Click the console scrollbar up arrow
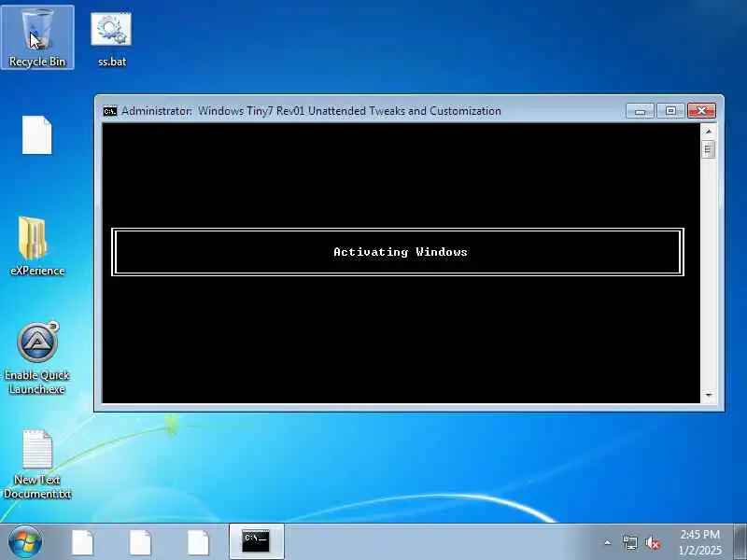 coord(709,131)
